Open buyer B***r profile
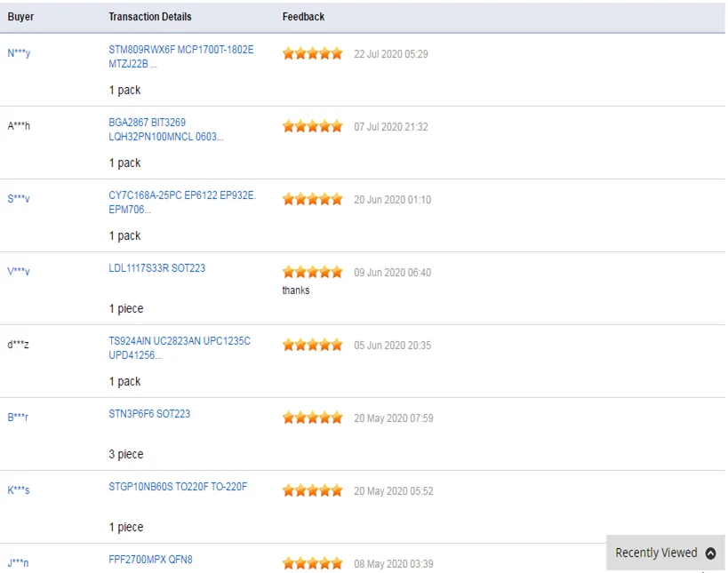This screenshot has height=573, width=728. pyautogui.click(x=18, y=418)
